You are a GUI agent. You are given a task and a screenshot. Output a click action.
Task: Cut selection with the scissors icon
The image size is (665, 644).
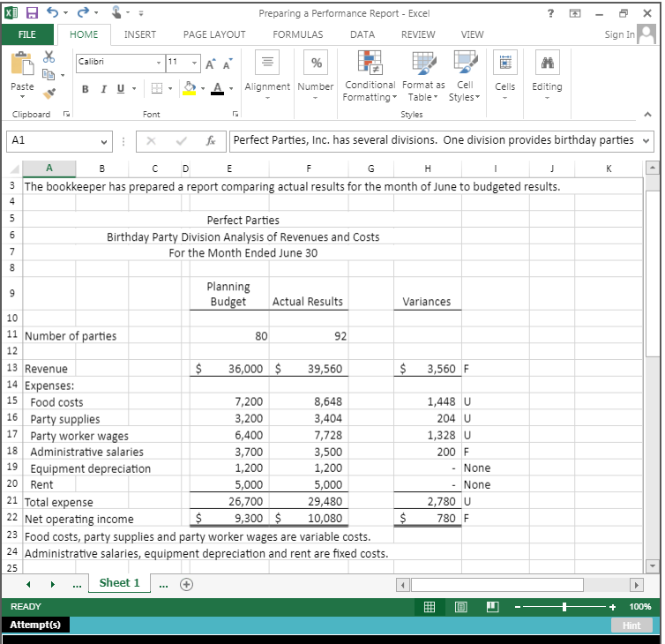49,56
